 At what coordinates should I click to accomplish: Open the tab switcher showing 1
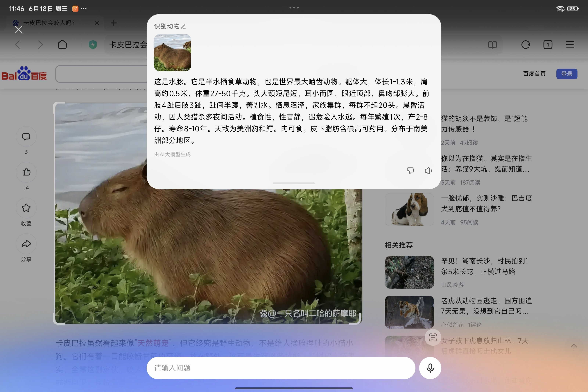(x=548, y=45)
